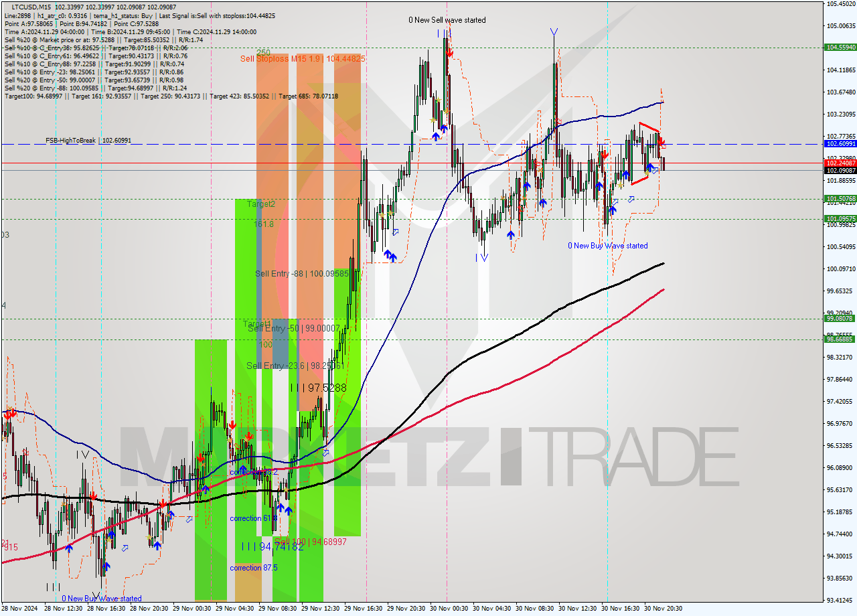
Task: Click the 93.41245 price scale value
Action: pos(840,600)
